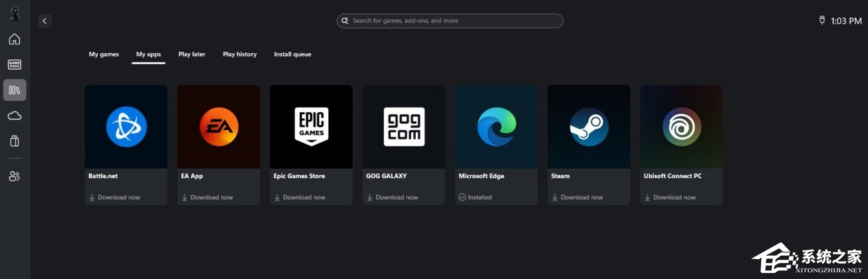
Task: Open the Steam tile logo
Action: tap(589, 126)
